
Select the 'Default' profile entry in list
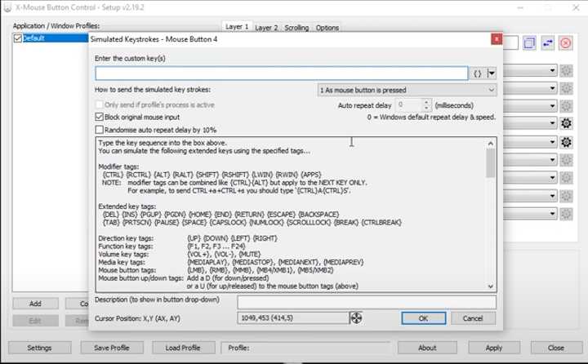pos(51,38)
